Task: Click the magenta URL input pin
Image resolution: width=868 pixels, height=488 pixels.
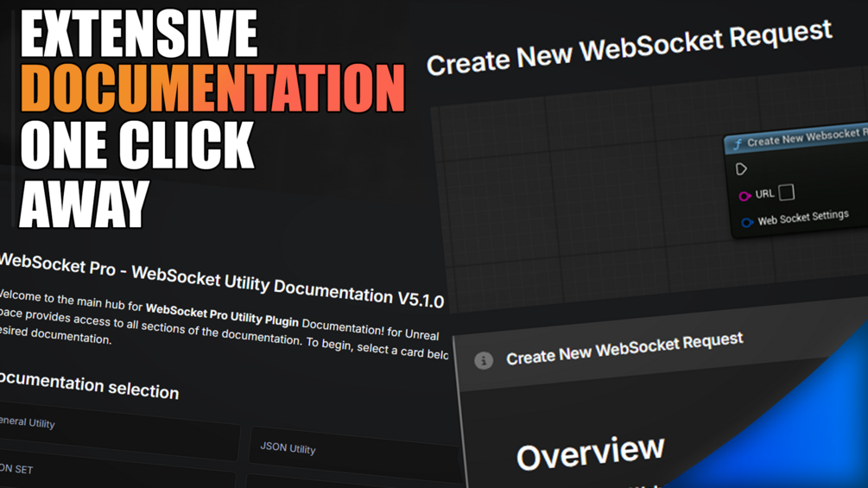Action: click(744, 196)
